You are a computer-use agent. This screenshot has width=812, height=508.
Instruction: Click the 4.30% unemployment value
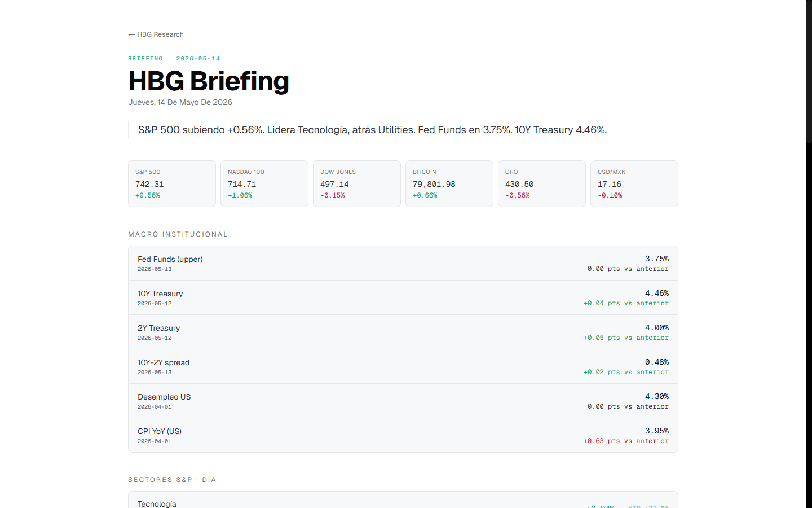[x=657, y=396]
